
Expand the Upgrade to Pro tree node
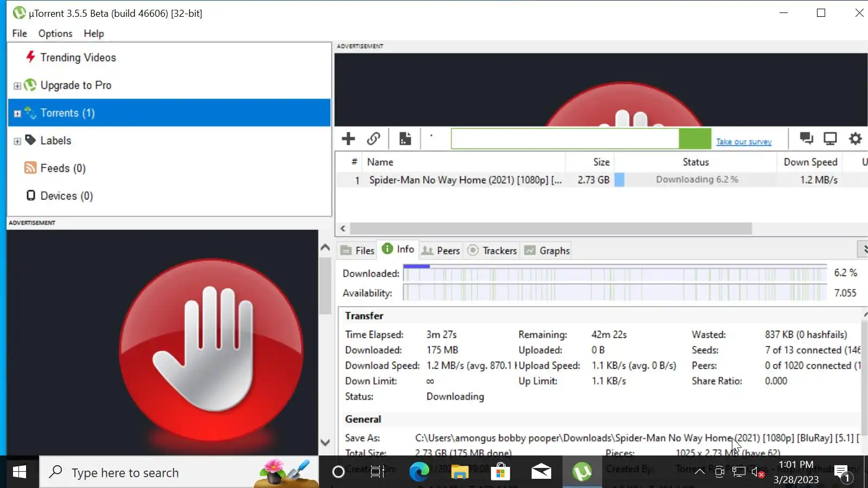click(x=17, y=86)
